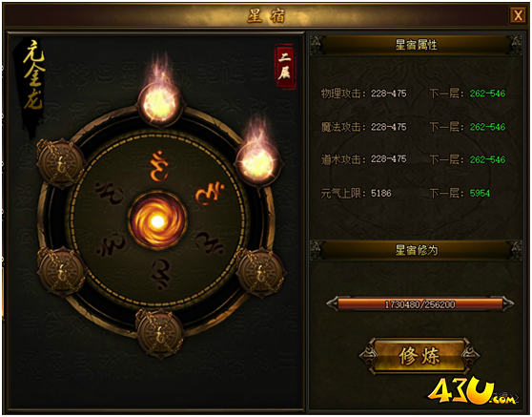Select the chained medallion at lower right
The height and width of the screenshot is (417, 532).
pyautogui.click(x=260, y=273)
